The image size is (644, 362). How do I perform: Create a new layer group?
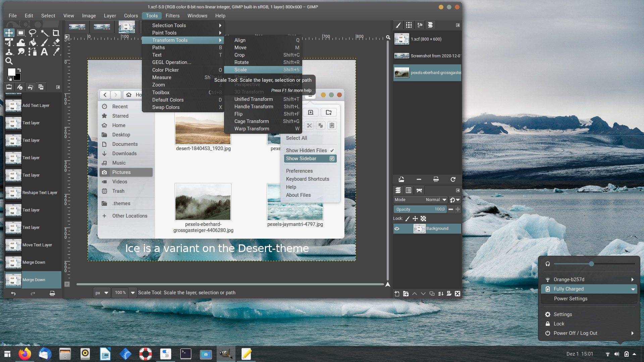(406, 294)
